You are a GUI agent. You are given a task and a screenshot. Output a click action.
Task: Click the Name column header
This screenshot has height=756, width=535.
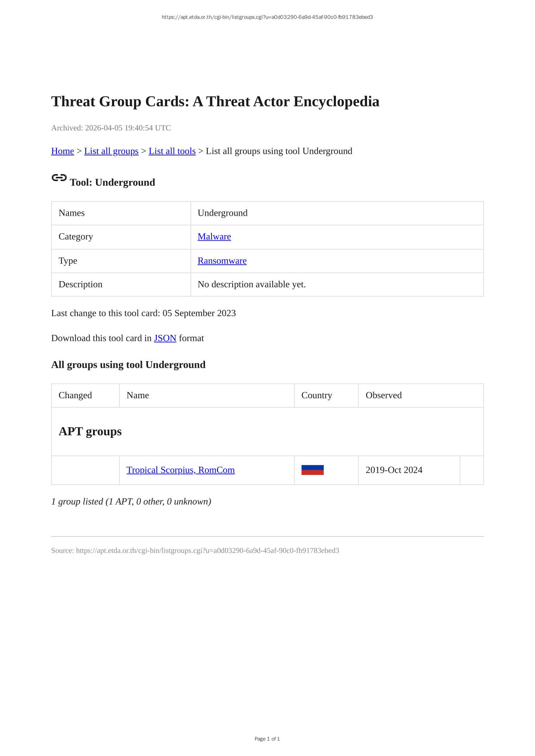(138, 396)
